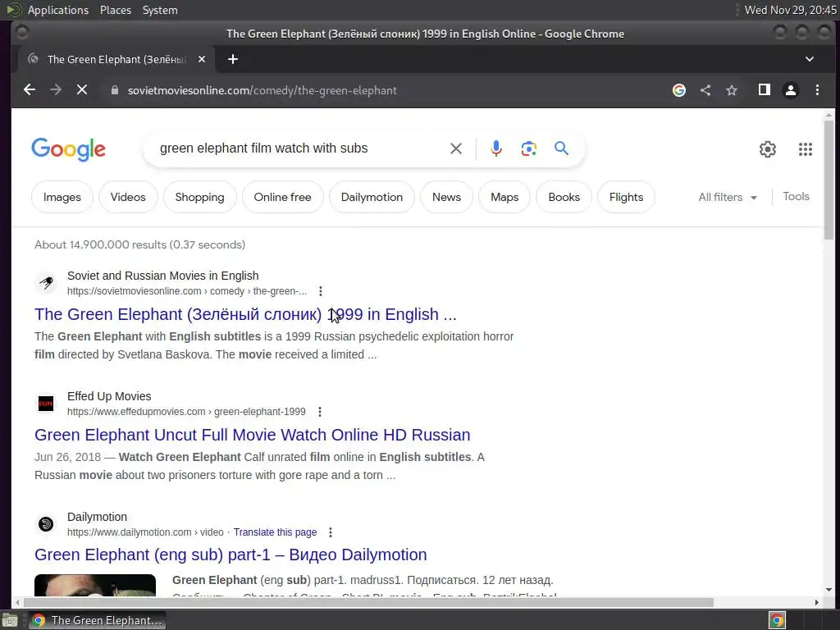Open more options for Dailymotion result
Screen dimensions: 840x630
(331, 532)
